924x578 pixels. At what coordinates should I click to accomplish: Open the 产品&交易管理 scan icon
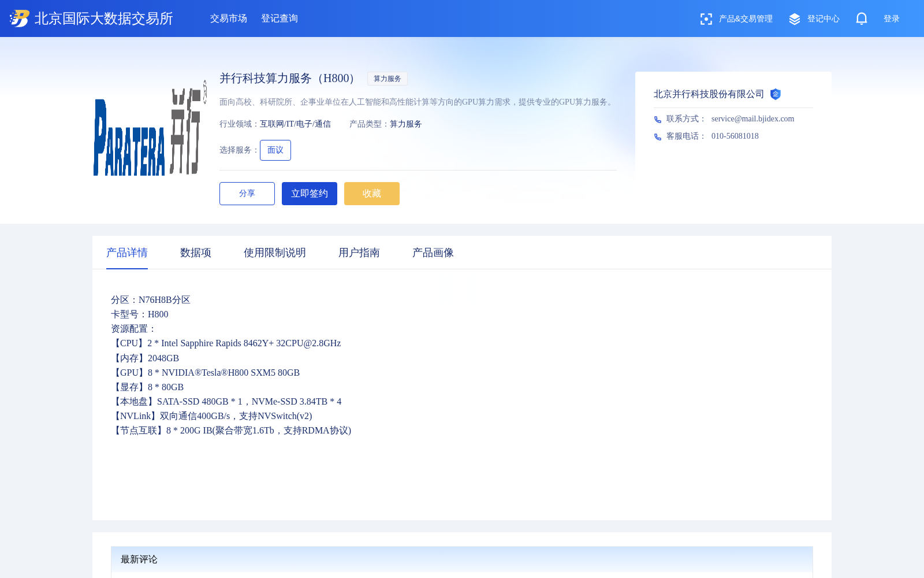pos(706,19)
